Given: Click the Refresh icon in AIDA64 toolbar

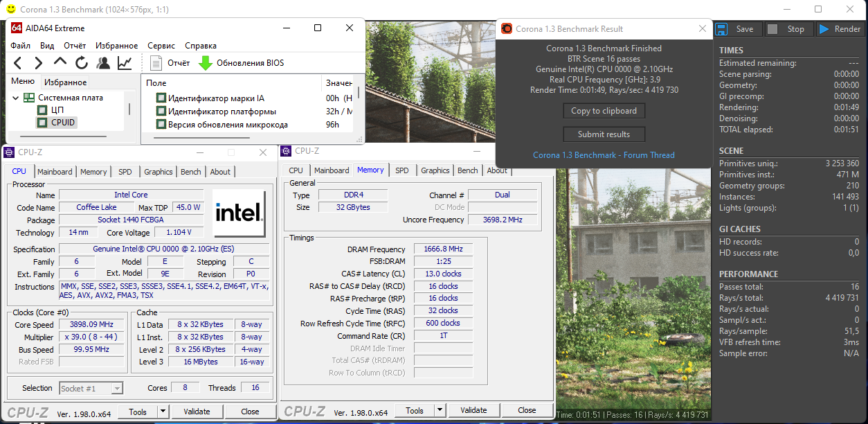Looking at the screenshot, I should point(82,63).
